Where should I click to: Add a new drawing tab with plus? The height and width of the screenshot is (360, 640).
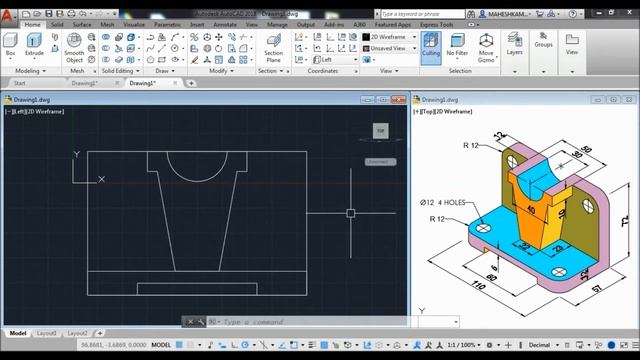point(191,83)
